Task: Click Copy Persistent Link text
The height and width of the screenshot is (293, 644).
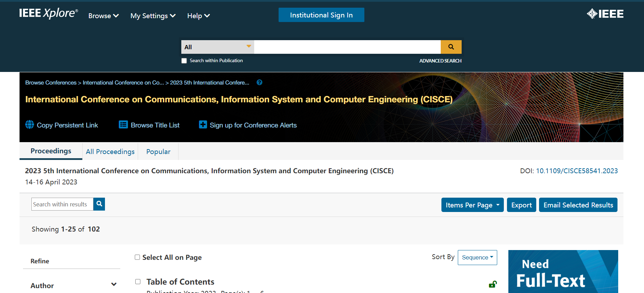Action: tap(67, 125)
